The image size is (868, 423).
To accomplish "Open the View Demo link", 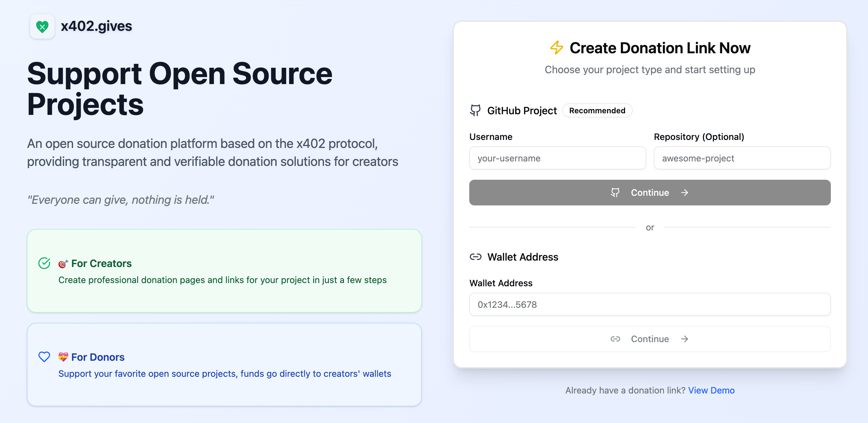I will pyautogui.click(x=711, y=390).
